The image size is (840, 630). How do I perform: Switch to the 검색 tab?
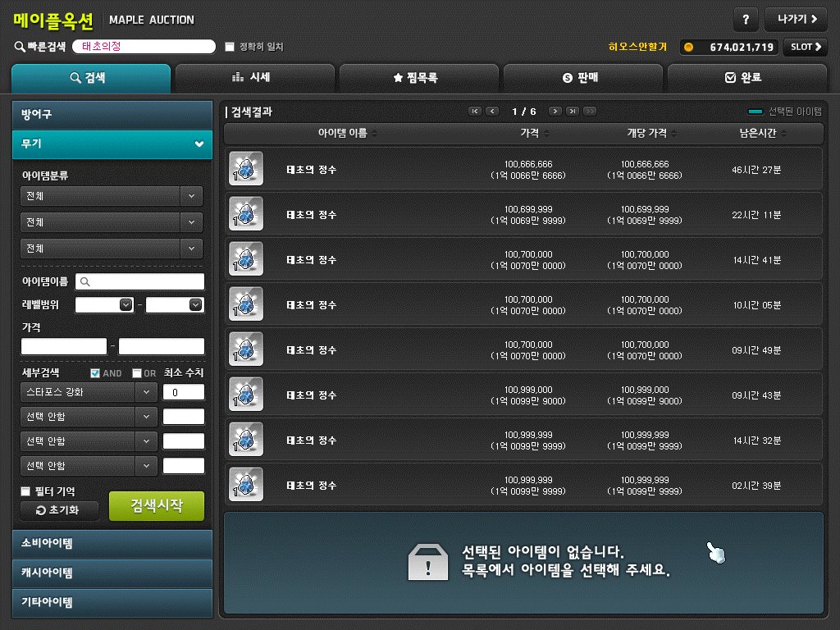click(91, 78)
